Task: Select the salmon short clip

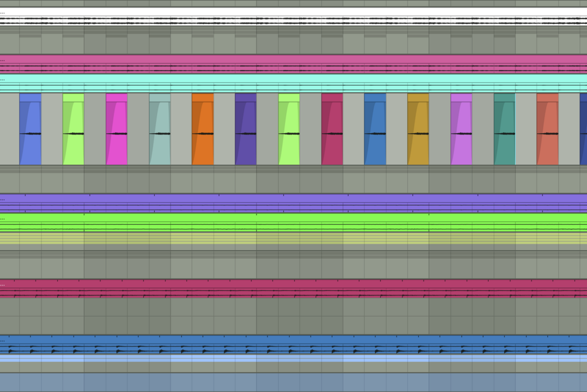Action: point(548,129)
